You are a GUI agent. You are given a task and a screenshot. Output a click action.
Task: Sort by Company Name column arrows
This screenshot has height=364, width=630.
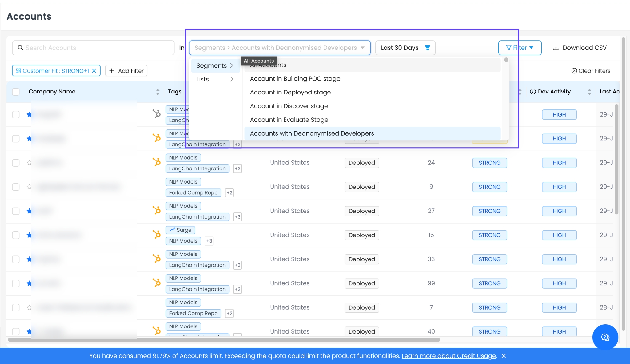coord(157,92)
